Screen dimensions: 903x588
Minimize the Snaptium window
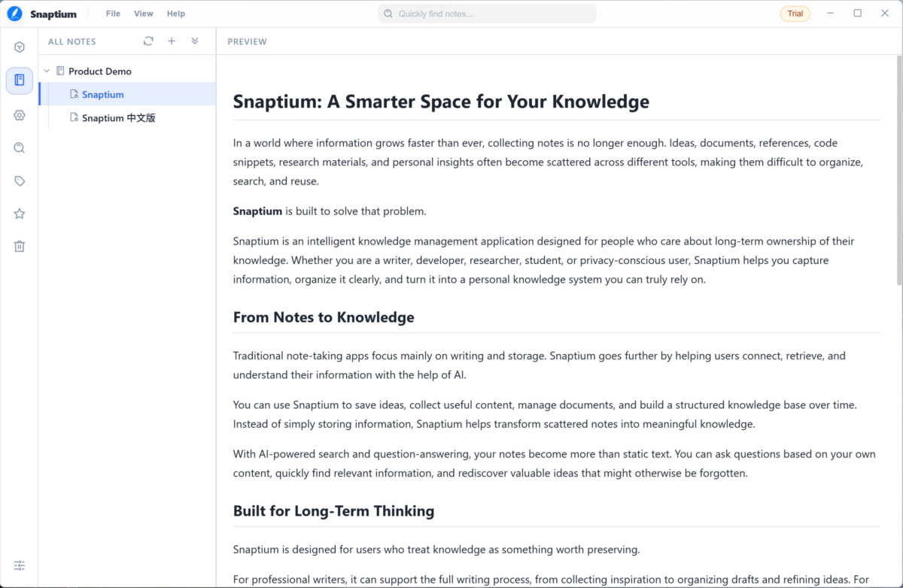click(x=831, y=14)
